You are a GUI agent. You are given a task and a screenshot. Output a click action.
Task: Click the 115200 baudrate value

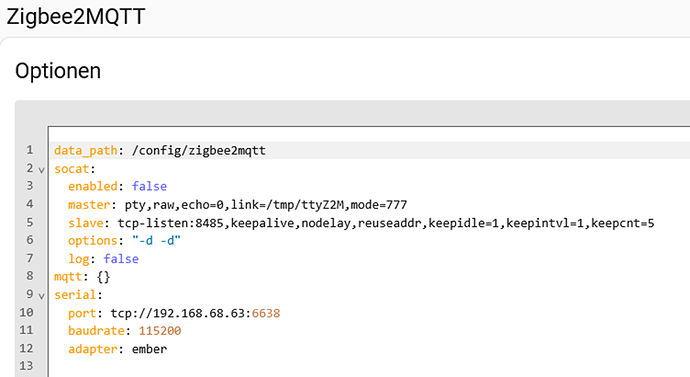click(160, 331)
